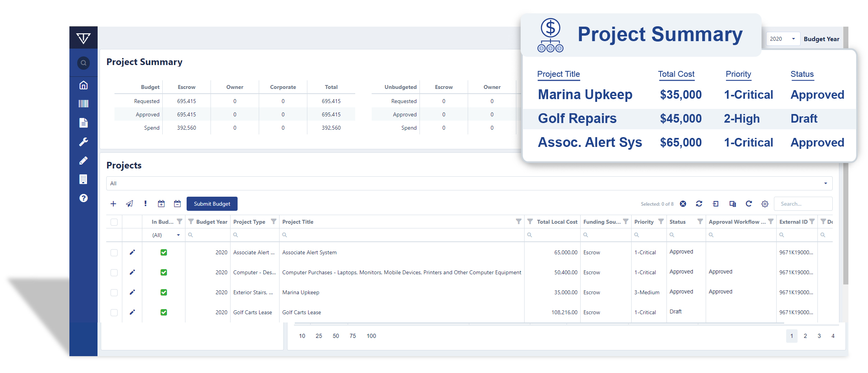Open the grid settings gear icon
The width and height of the screenshot is (868, 373).
pyautogui.click(x=764, y=204)
